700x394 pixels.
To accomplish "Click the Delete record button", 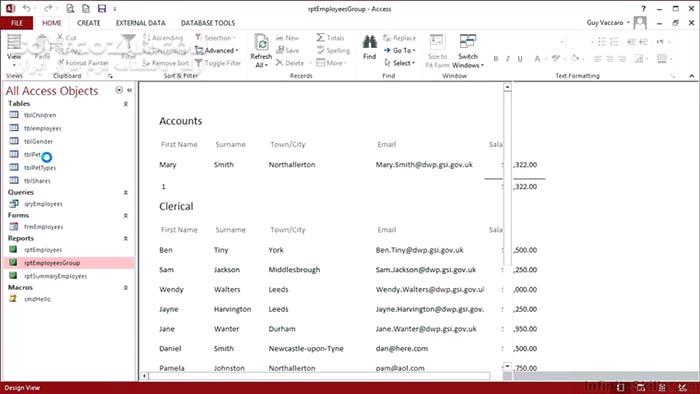I will 290,63.
